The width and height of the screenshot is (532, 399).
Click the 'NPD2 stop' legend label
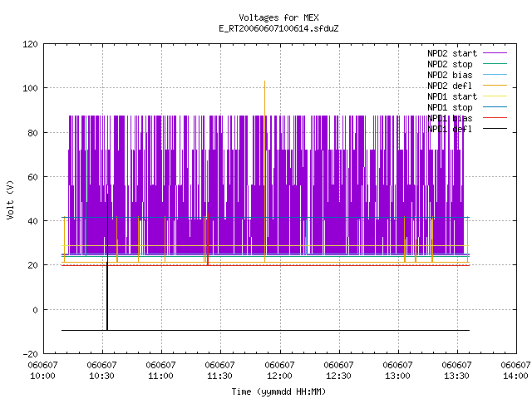tap(450, 64)
